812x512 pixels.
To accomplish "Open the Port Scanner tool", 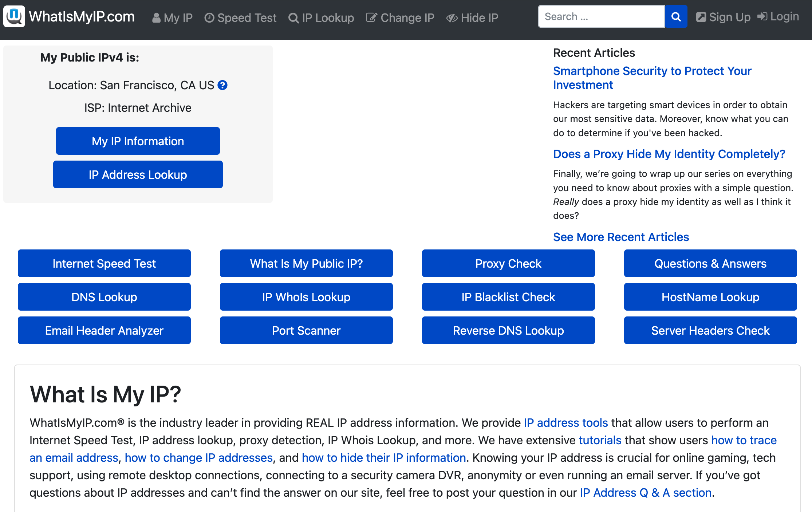I will [x=306, y=330].
